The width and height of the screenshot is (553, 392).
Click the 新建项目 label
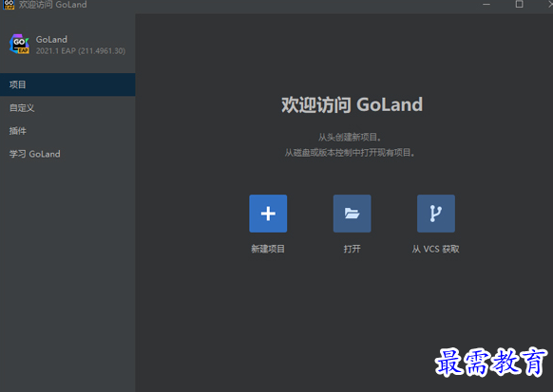click(268, 249)
